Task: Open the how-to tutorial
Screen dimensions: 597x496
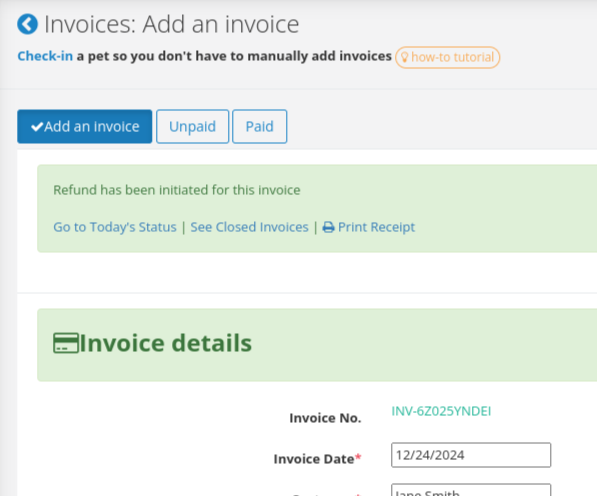Action: [447, 57]
